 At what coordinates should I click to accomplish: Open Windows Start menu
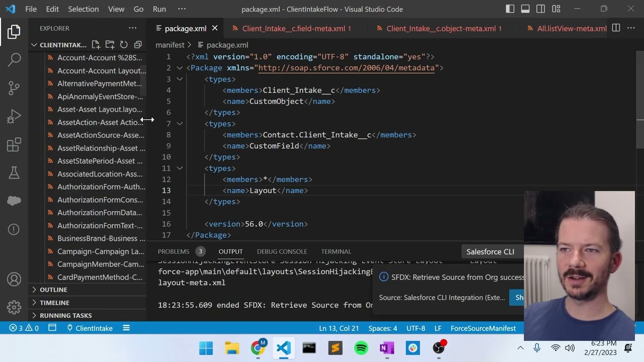point(206,348)
